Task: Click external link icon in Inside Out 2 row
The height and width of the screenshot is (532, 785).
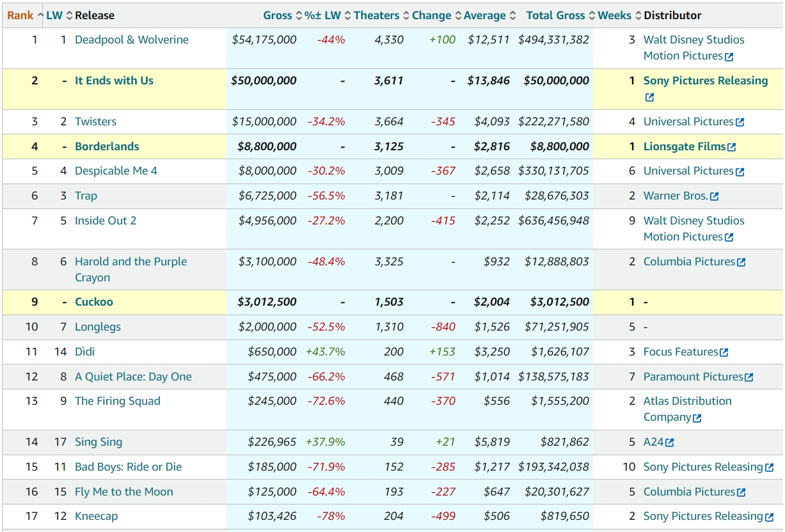Action: pyautogui.click(x=729, y=238)
